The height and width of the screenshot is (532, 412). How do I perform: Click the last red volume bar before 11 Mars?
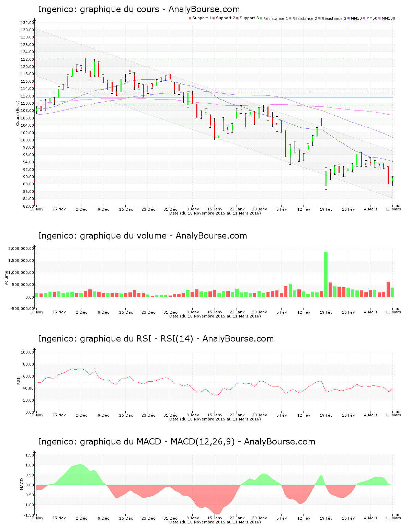pyautogui.click(x=388, y=289)
